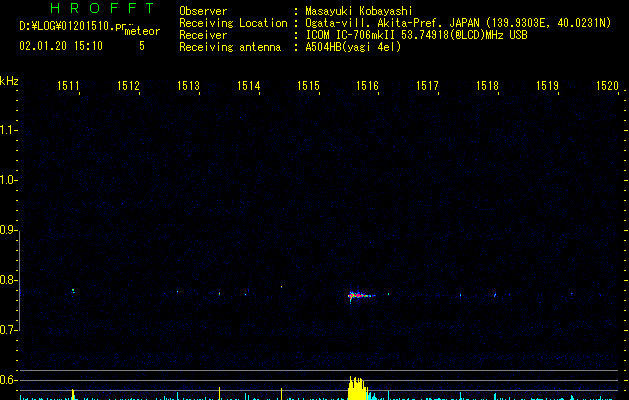Click time axis marker 1517
Image resolution: width=629 pixels, height=400 pixels.
pyautogui.click(x=427, y=86)
